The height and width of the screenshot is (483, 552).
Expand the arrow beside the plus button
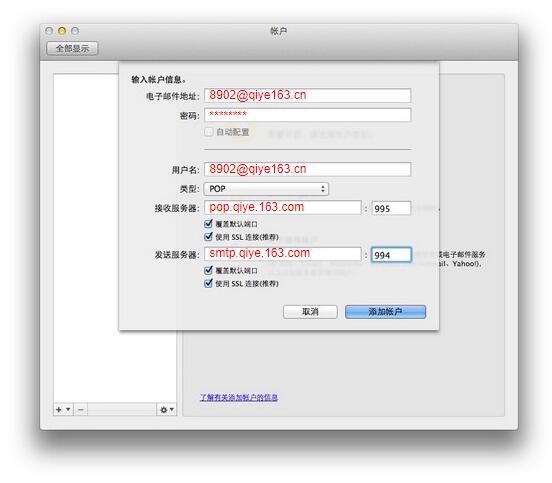68,409
